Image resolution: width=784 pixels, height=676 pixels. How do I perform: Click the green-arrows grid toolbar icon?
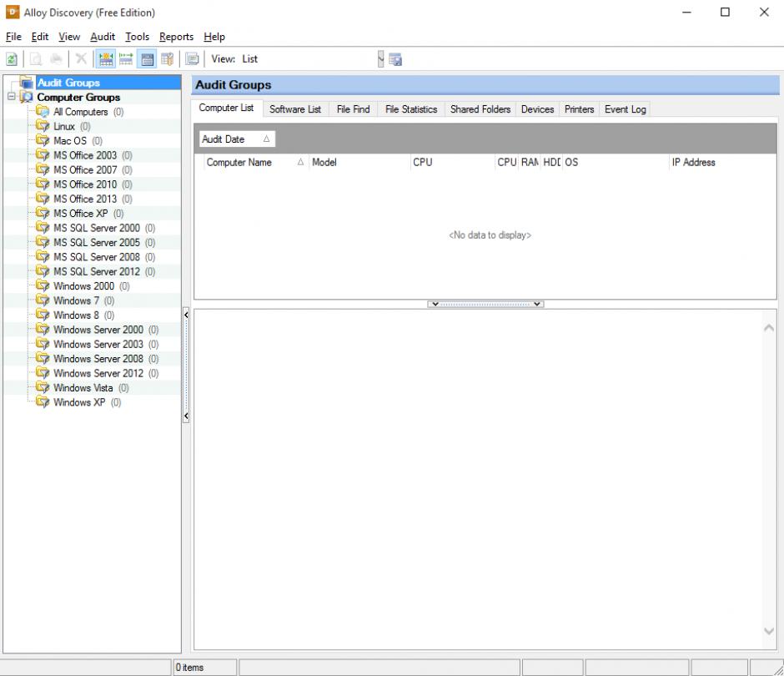(126, 59)
